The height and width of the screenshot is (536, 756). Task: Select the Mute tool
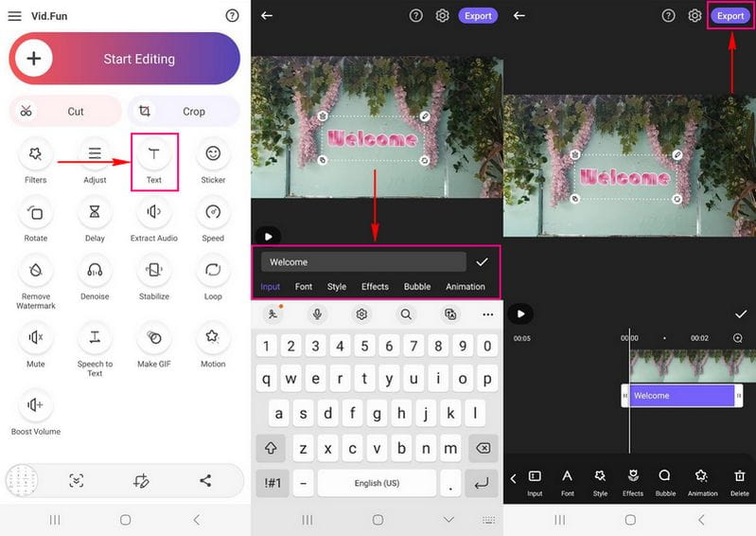36,347
